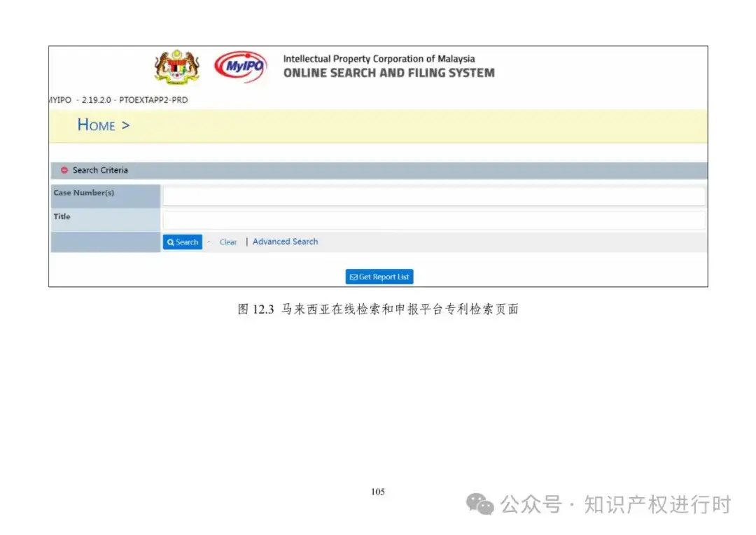Open Advanced Search
Screen dimensions: 756x535
(x=285, y=242)
